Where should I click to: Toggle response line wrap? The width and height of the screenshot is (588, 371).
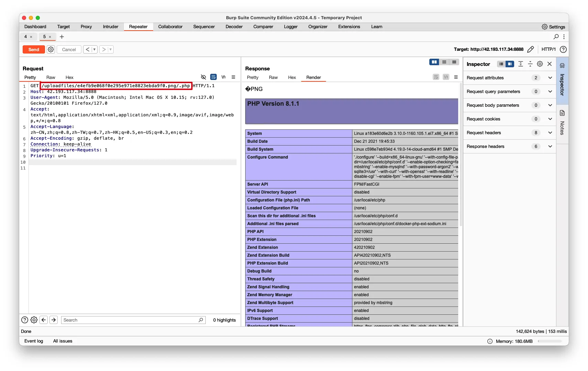436,77
